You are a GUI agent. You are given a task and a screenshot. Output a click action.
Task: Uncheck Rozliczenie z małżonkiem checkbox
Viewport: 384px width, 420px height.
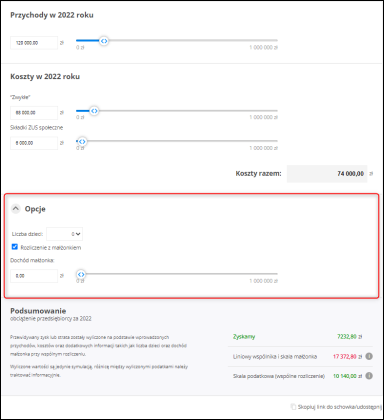click(15, 247)
